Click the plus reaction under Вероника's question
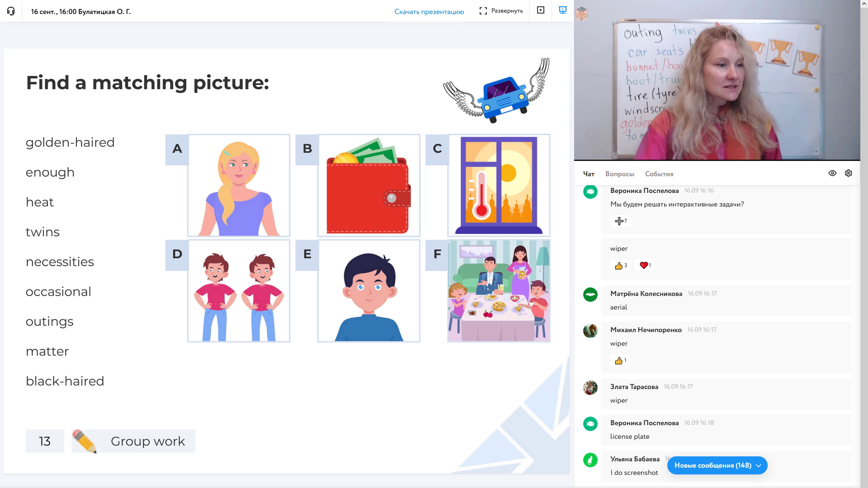 click(620, 221)
